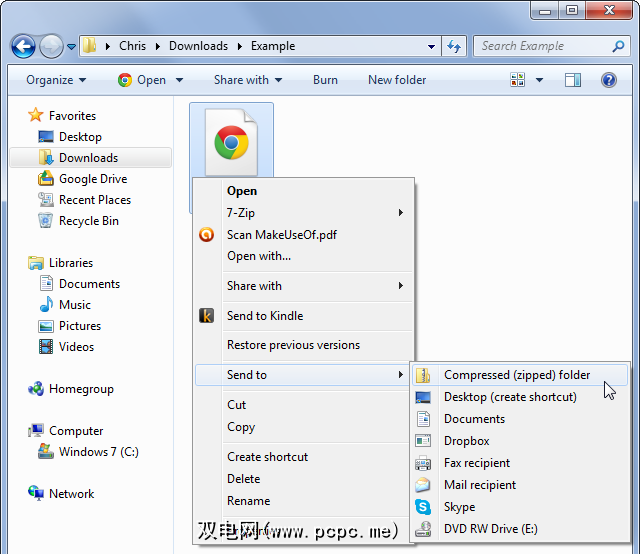Open the address bar history dropdown

click(x=431, y=47)
